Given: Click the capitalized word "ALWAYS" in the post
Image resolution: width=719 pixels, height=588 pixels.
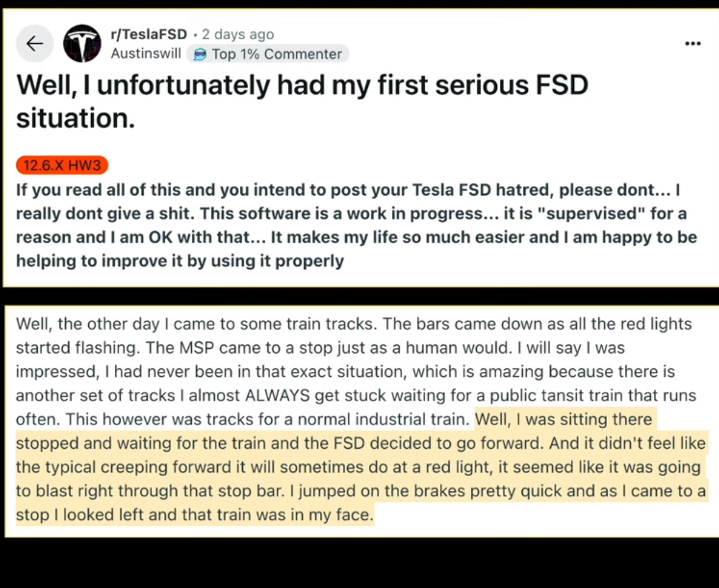Looking at the screenshot, I should pos(278,396).
